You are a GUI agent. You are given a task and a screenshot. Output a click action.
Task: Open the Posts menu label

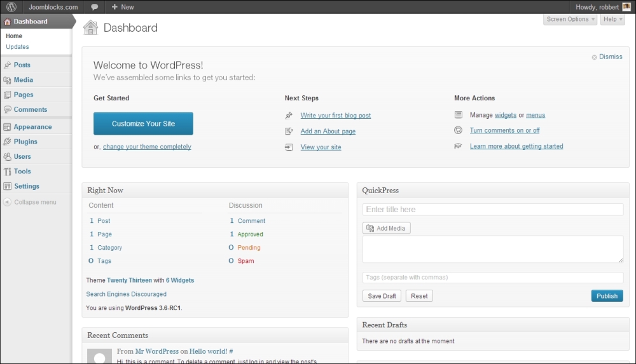point(22,65)
